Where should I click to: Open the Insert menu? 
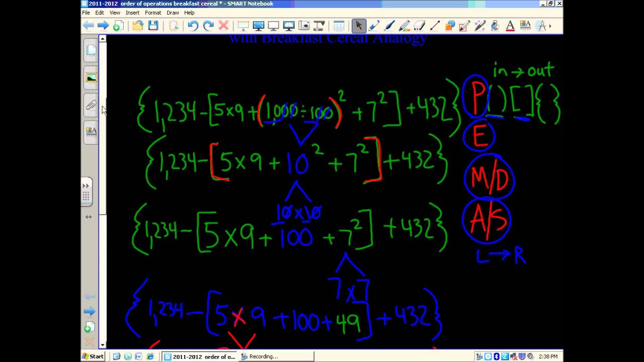132,13
